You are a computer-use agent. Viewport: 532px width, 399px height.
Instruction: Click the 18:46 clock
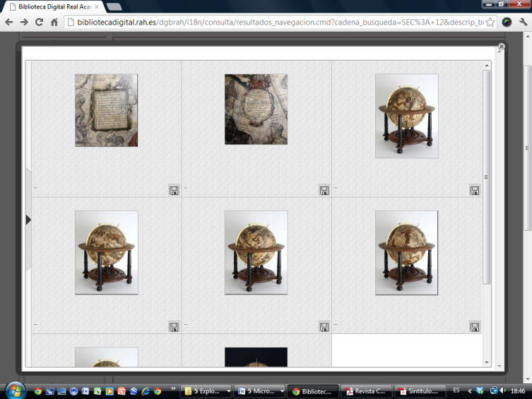pos(518,391)
